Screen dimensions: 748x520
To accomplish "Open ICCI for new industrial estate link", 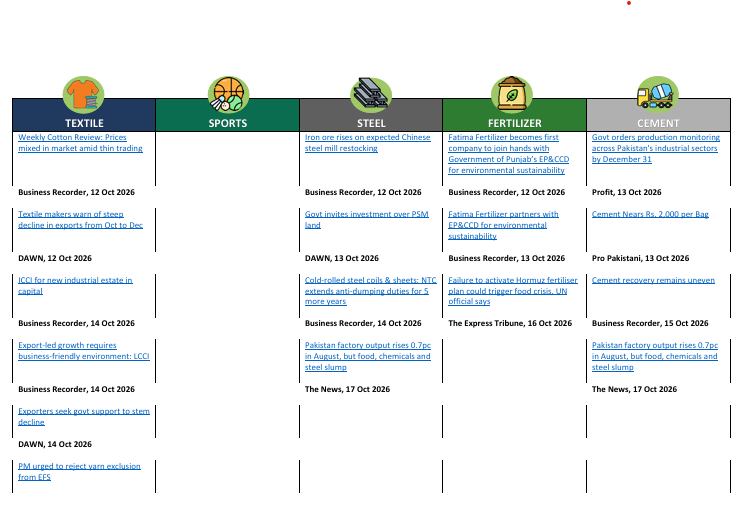I will coord(75,285).
